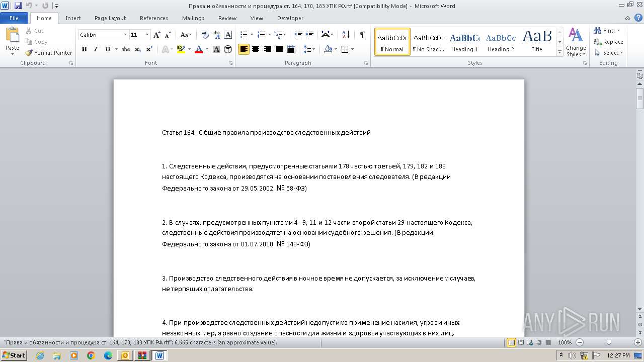Apply strikethrough formatting

pos(126,49)
